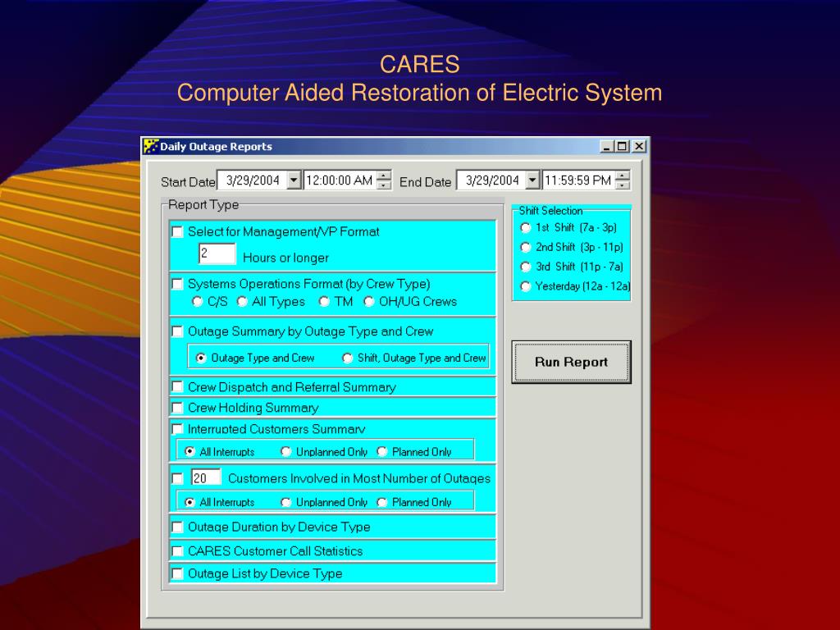Screen dimensions: 840x630
Task: Select All Interrupts under Customers Involved row
Action: (x=189, y=502)
